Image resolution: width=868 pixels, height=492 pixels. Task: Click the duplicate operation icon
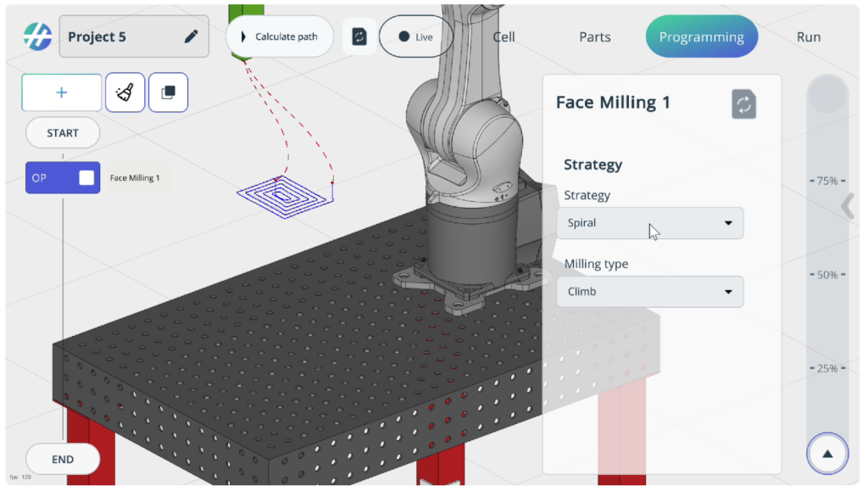pos(169,92)
